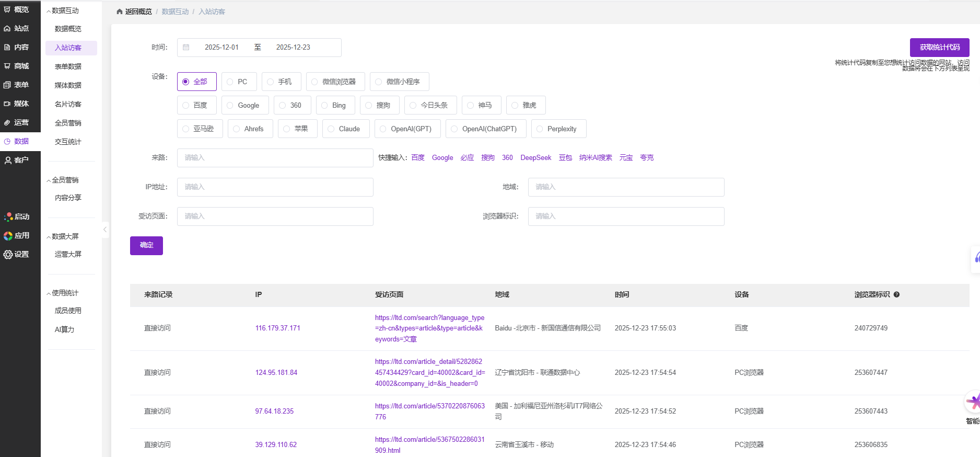Click the calendar icon in date field
This screenshot has width=980, height=457.
click(186, 47)
